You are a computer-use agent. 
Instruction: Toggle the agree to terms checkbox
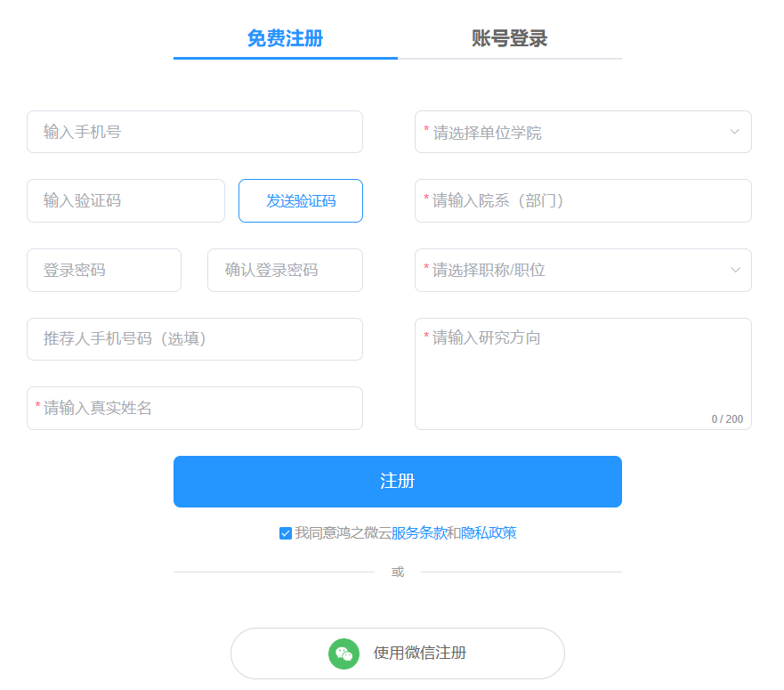click(286, 533)
